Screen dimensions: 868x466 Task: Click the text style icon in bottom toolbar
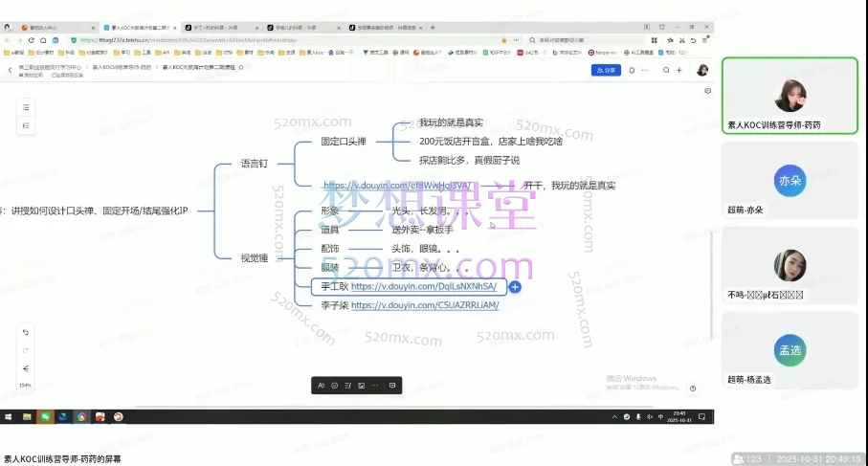321,386
